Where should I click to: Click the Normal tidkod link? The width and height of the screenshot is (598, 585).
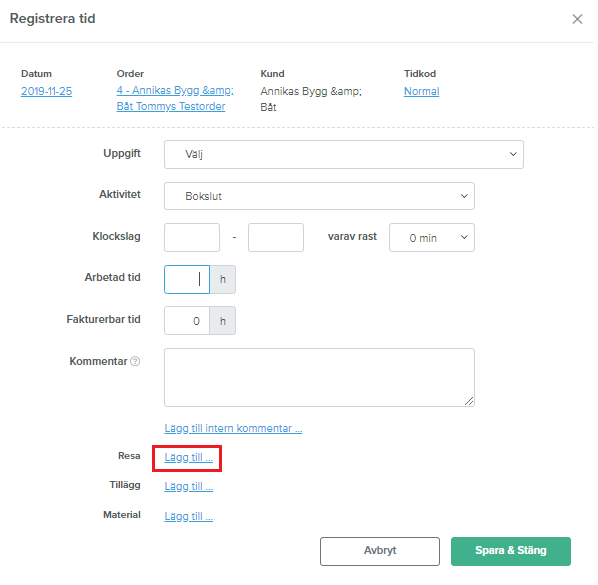click(421, 91)
